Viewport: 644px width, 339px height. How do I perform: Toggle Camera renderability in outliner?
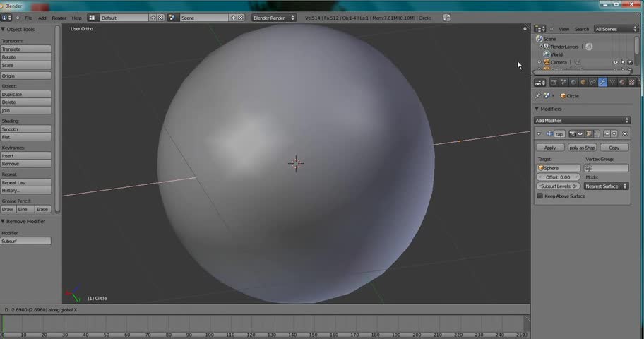pos(630,62)
